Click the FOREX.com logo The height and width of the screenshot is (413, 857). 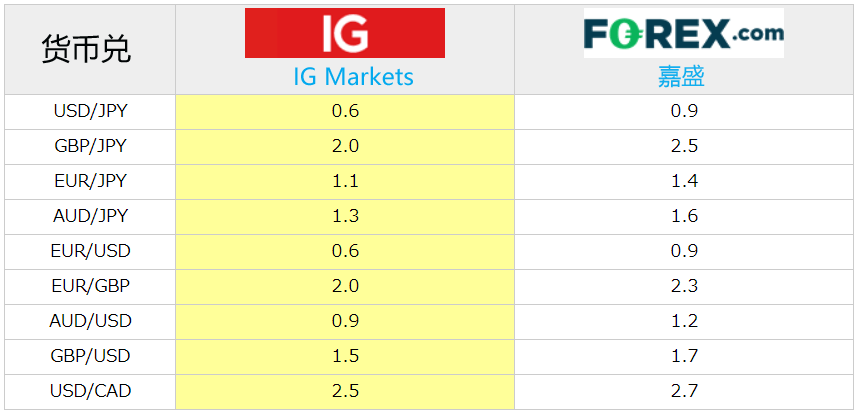tap(684, 33)
